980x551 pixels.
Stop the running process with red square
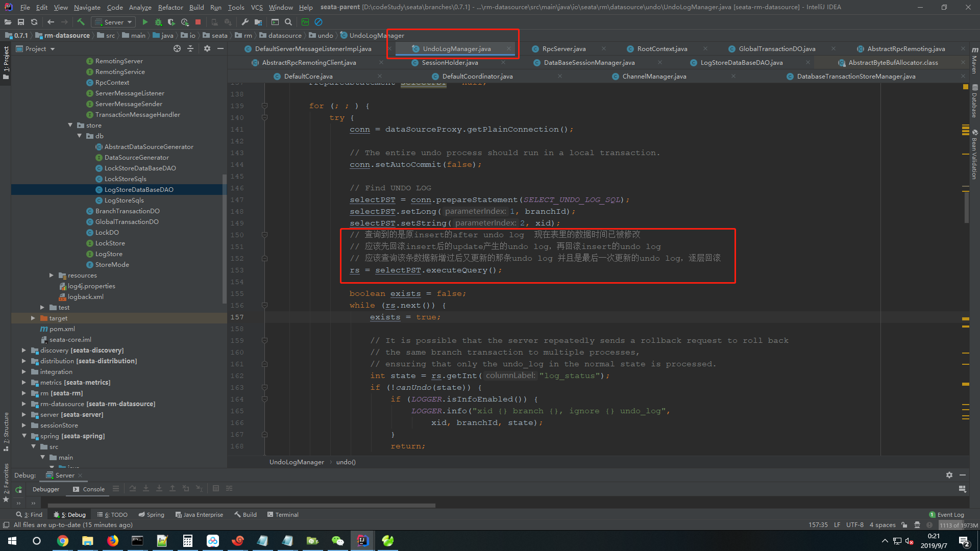point(198,22)
